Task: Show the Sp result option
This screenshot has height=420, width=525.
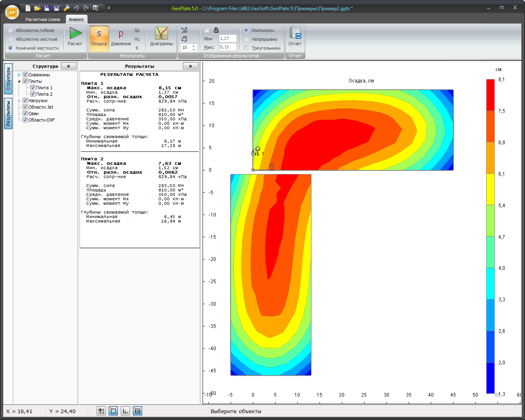Action: coord(137,30)
